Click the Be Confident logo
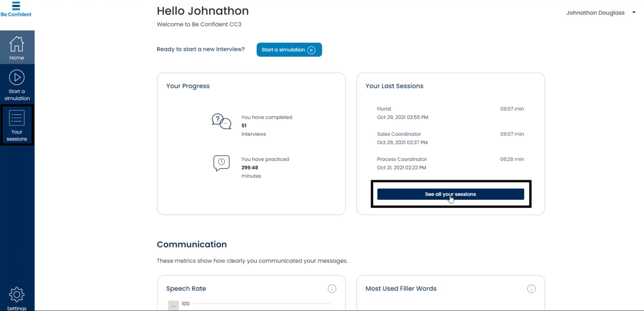644x311 pixels. coord(16,9)
